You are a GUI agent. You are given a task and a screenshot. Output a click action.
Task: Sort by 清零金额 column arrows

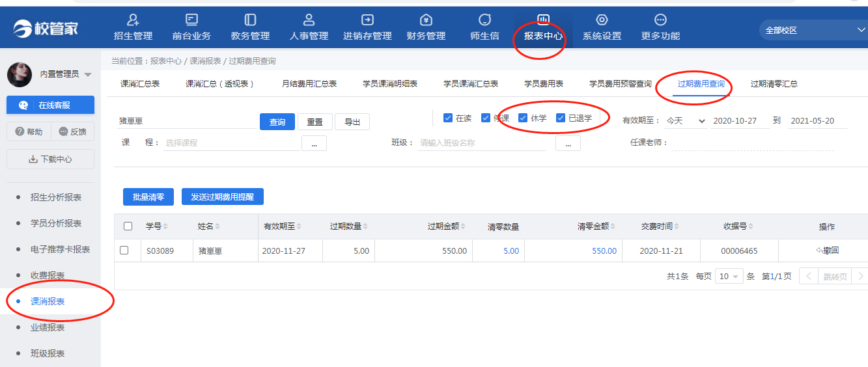(613, 226)
